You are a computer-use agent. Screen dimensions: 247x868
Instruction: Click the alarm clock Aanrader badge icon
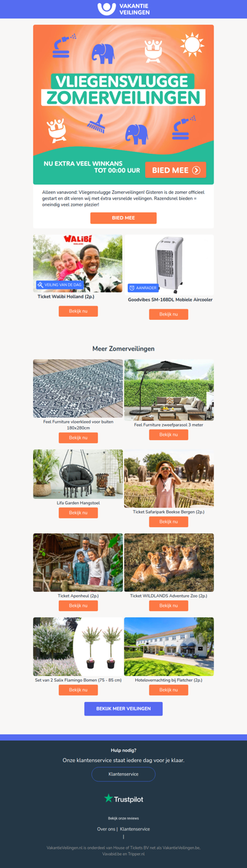132,288
